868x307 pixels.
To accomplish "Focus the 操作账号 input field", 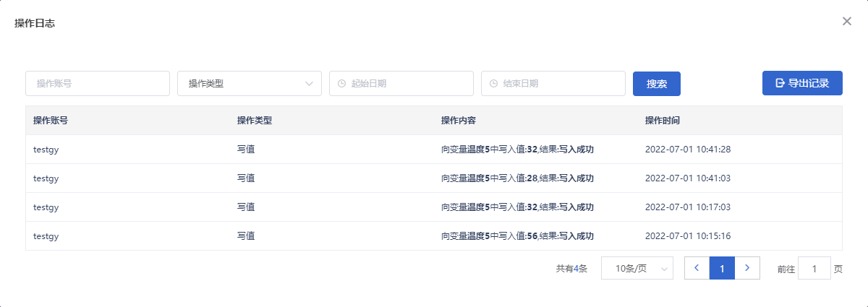I will point(98,83).
